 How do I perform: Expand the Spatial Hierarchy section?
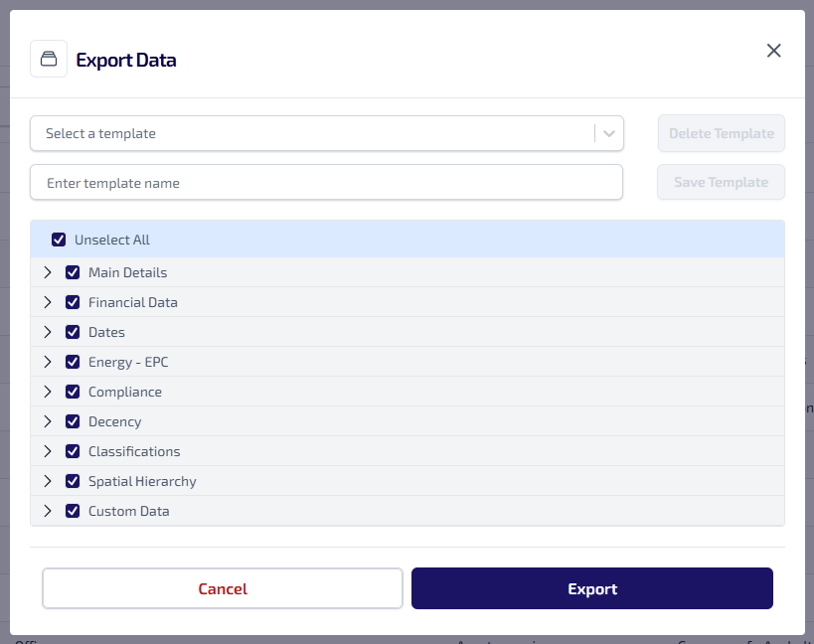coord(47,481)
